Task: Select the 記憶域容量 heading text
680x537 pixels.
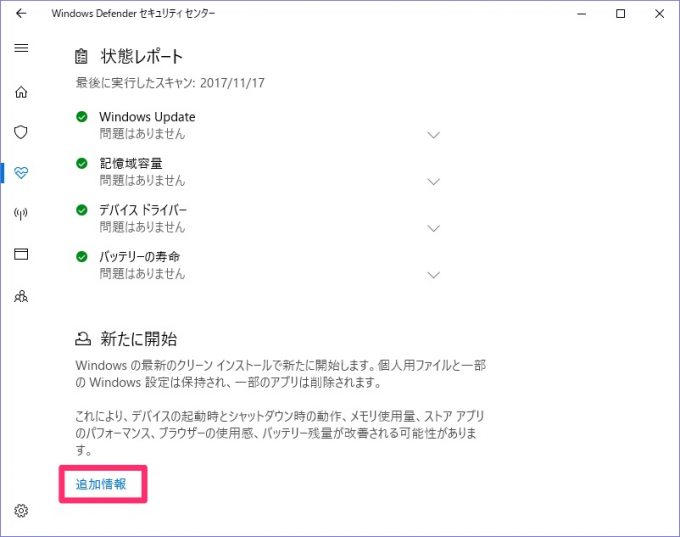Action: pyautogui.click(x=131, y=164)
